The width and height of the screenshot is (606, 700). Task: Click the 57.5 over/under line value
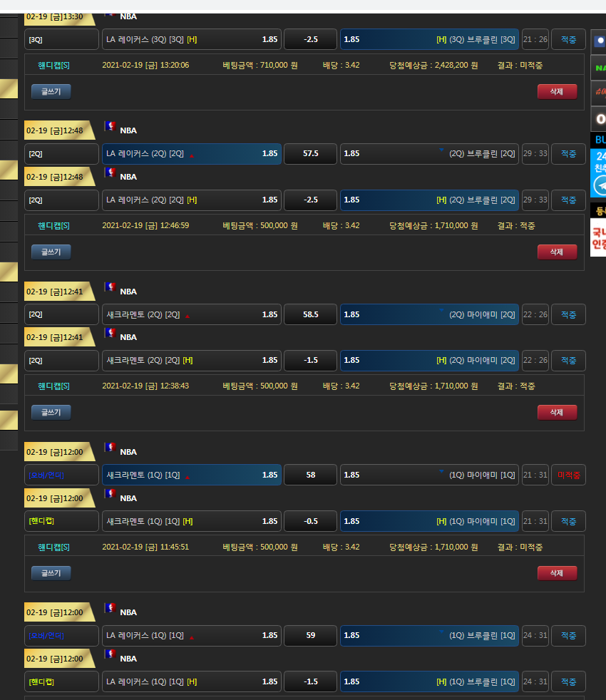point(310,153)
